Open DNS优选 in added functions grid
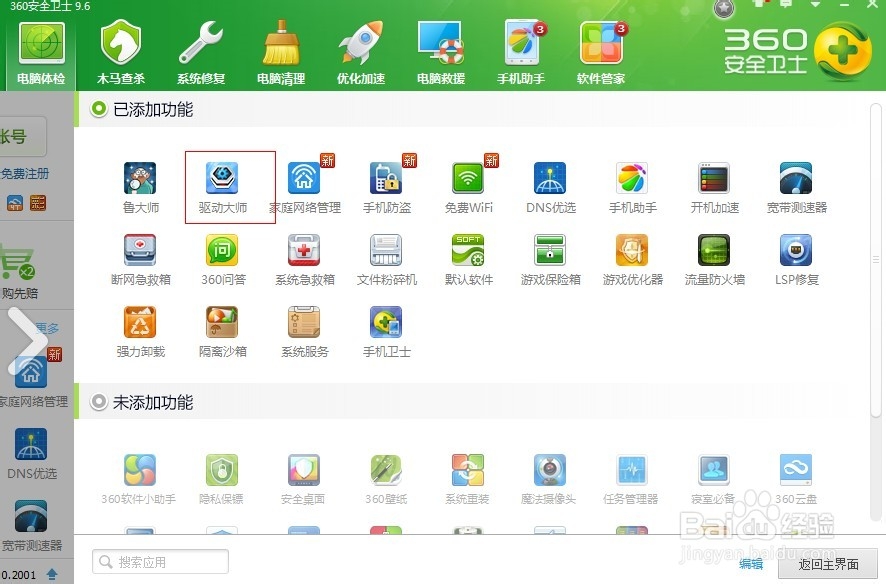The image size is (886, 584). pos(550,188)
